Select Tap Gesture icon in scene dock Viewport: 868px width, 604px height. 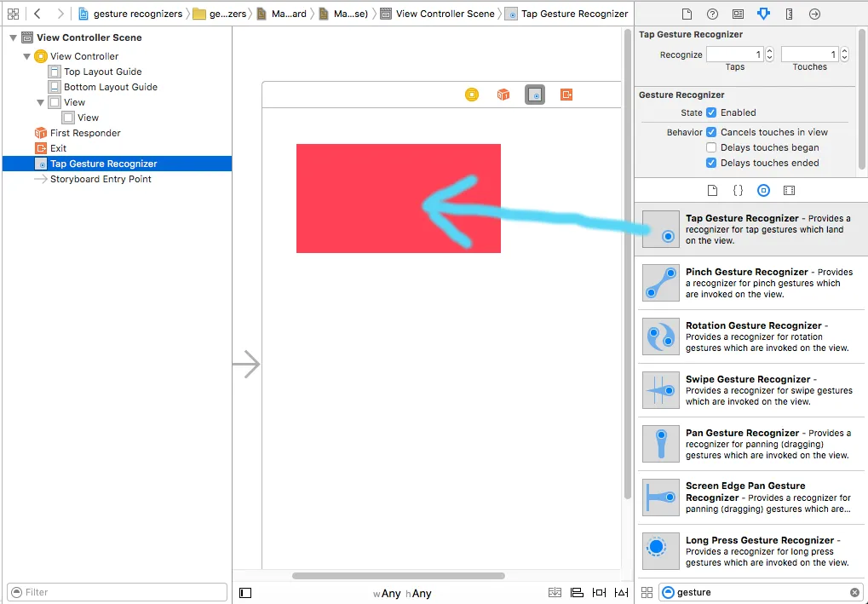(535, 95)
